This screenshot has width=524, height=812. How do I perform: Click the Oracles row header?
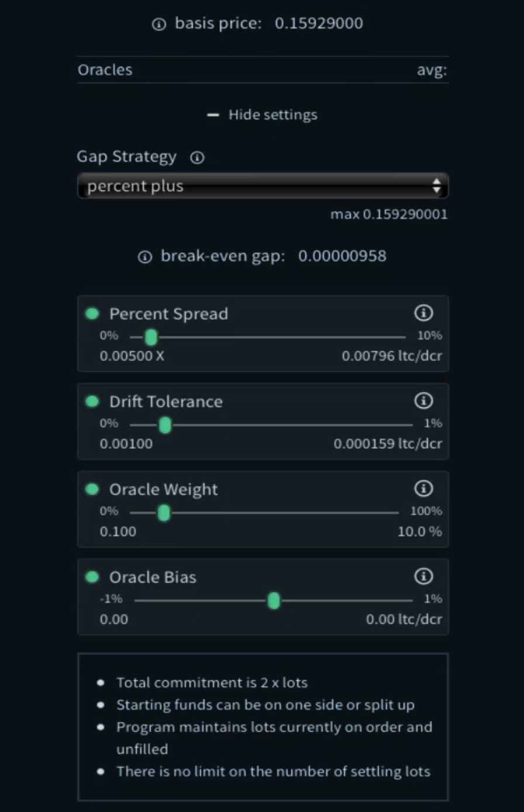click(x=263, y=70)
